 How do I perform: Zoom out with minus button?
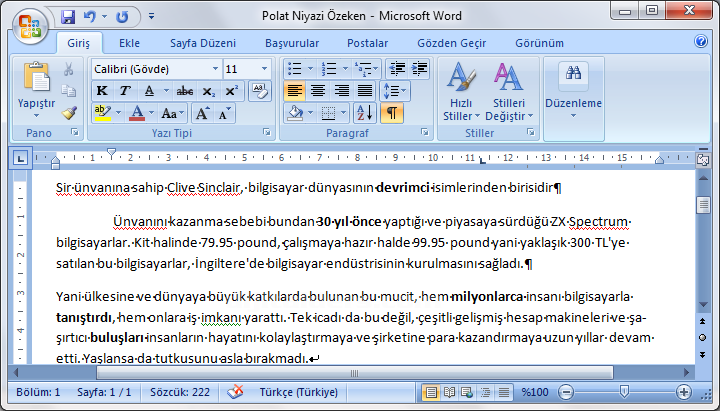(566, 392)
